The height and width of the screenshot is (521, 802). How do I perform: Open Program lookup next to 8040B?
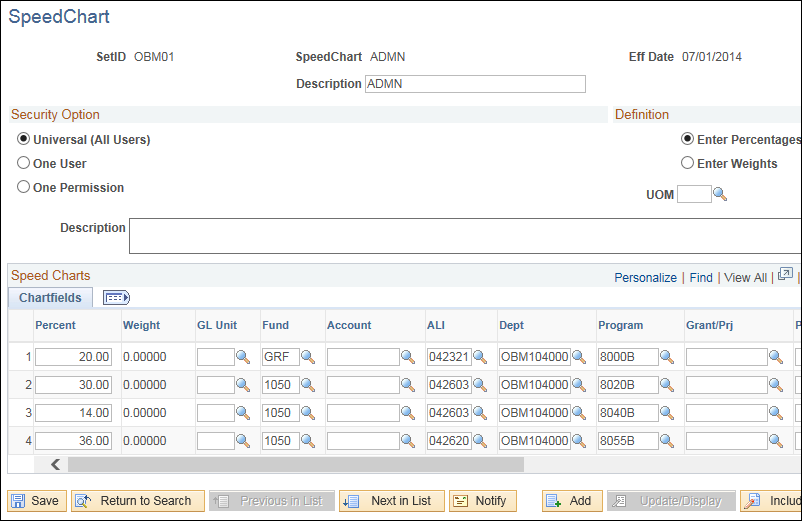[667, 413]
